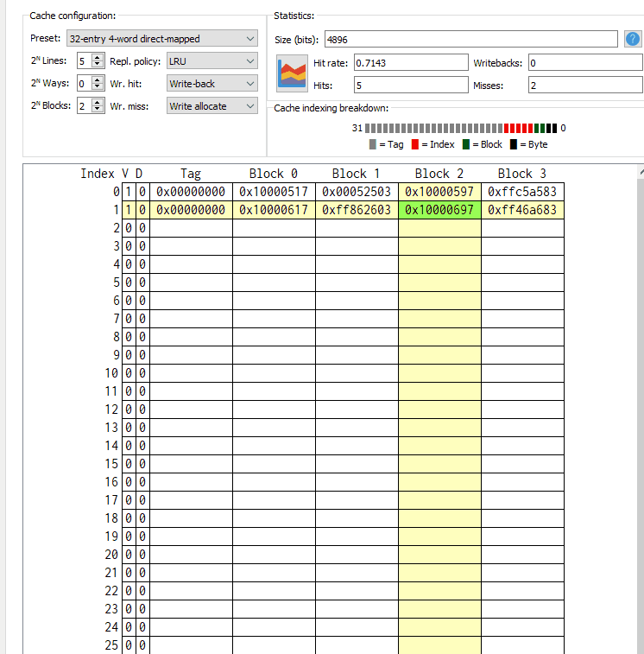644x654 pixels.
Task: Click the black Byte legend swatch
Action: pos(514,144)
